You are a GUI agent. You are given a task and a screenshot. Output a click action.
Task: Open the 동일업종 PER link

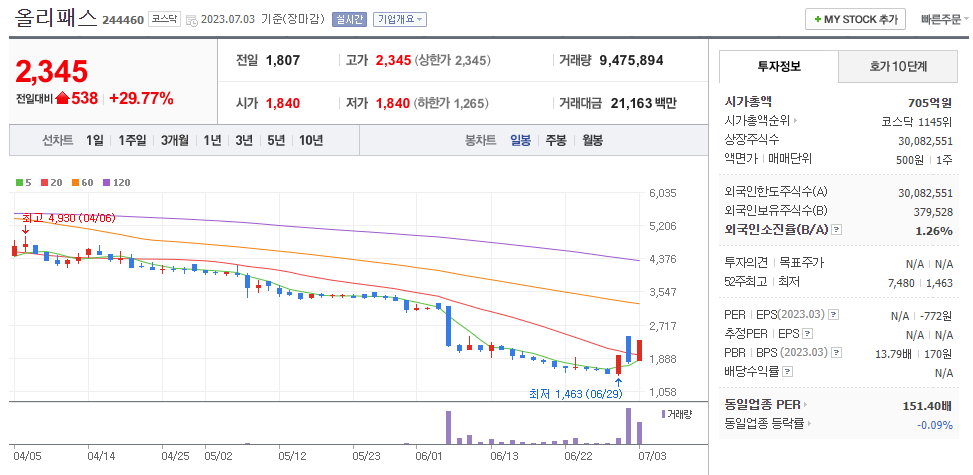coord(766,405)
